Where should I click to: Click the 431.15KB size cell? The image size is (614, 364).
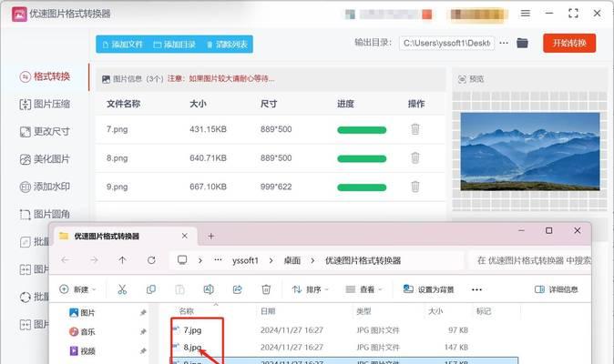208,129
